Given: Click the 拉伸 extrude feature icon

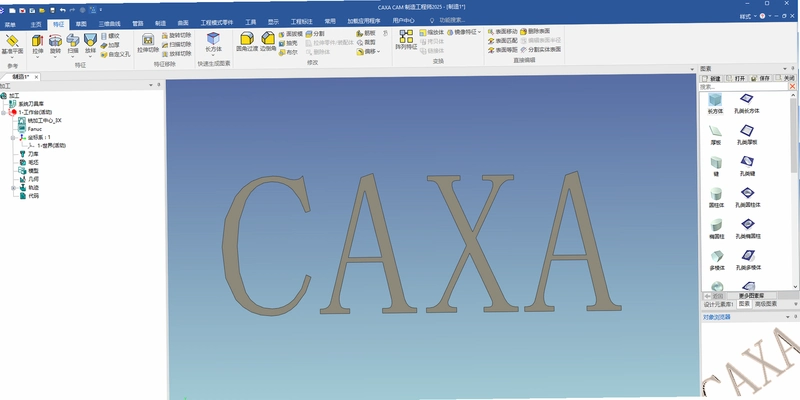Looking at the screenshot, I should tap(38, 43).
